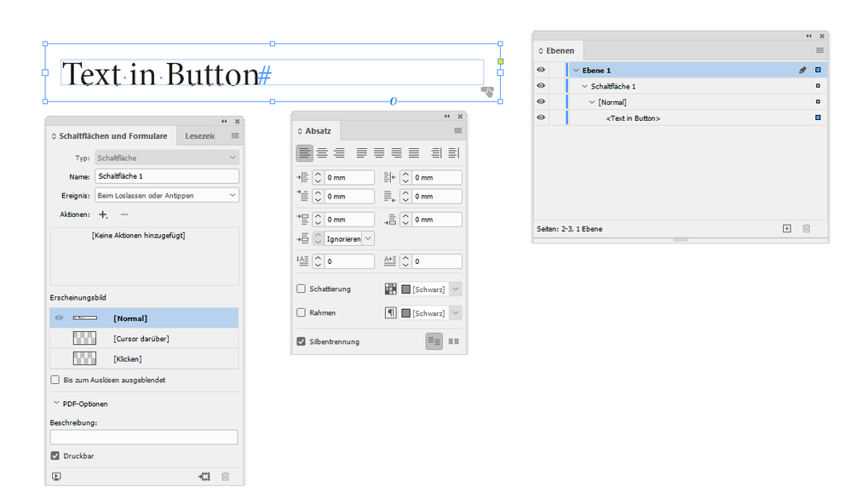Image resolution: width=851 pixels, height=504 pixels.
Task: Open Schattierung color dropdown
Action: click(x=456, y=289)
